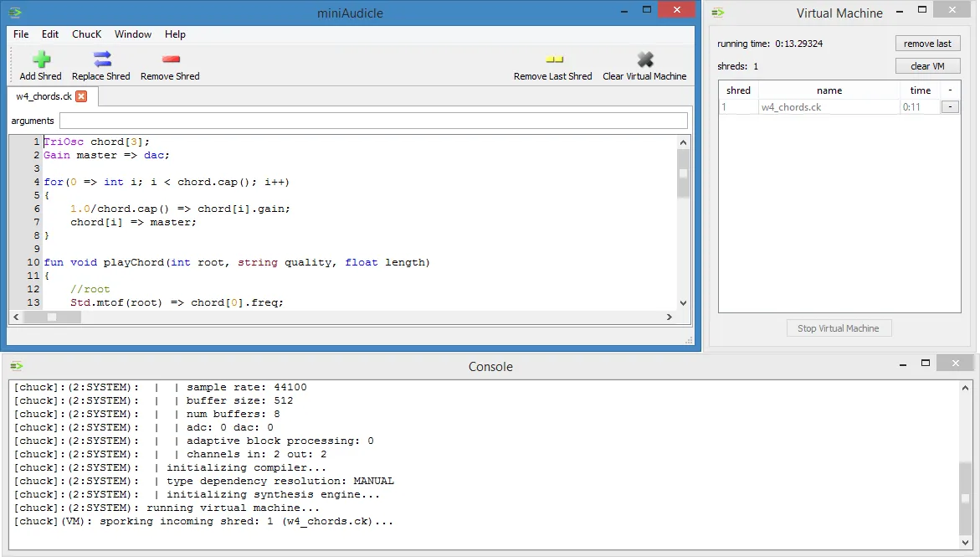Click the Add Shred icon
The image size is (980, 557).
[x=39, y=59]
